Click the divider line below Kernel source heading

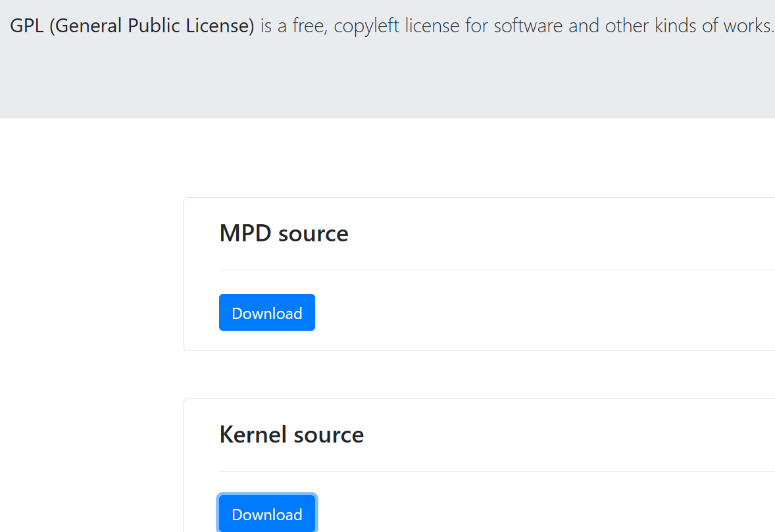pyautogui.click(x=493, y=471)
